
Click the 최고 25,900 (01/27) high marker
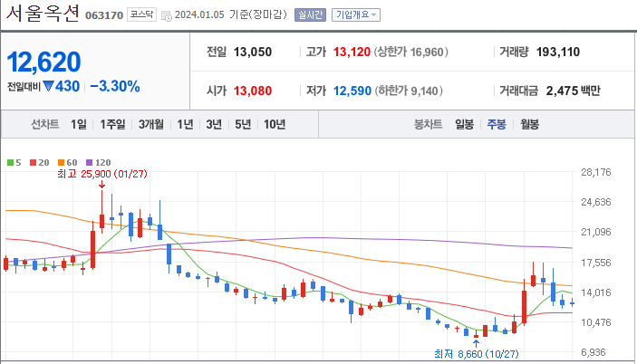pos(102,174)
